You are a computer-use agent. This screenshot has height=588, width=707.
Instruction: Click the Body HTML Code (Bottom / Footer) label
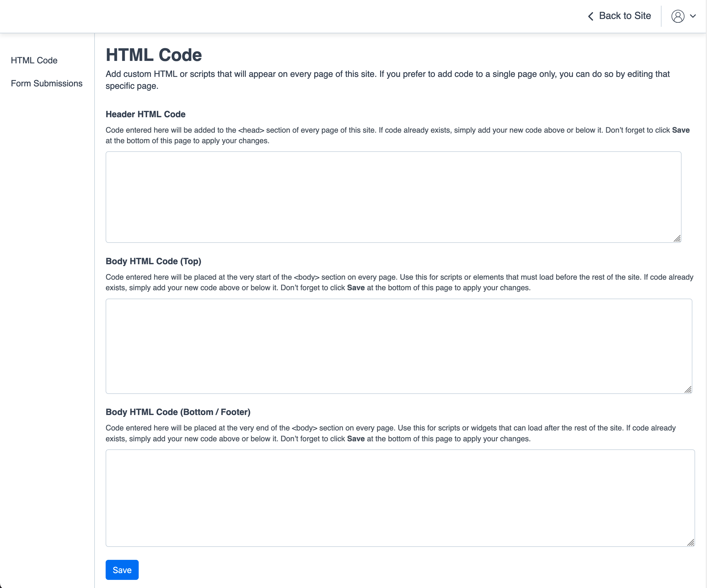[x=178, y=412]
